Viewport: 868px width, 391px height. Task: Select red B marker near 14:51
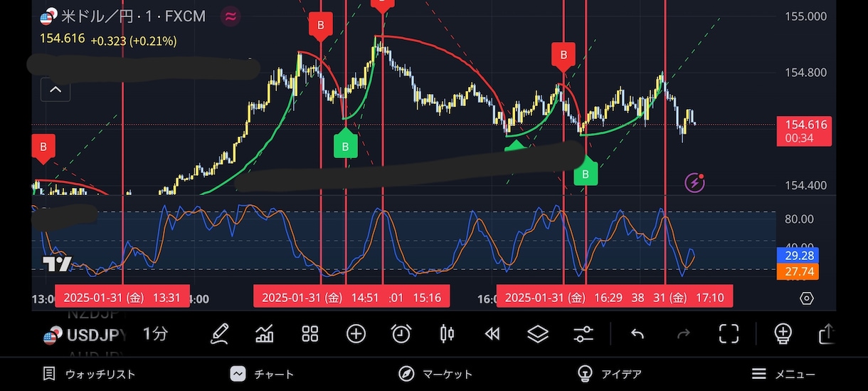tap(320, 26)
